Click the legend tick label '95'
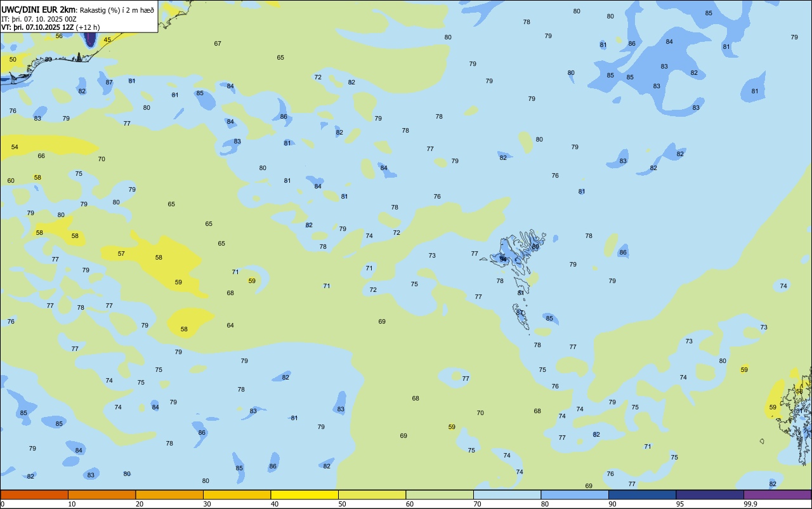 pyautogui.click(x=680, y=504)
